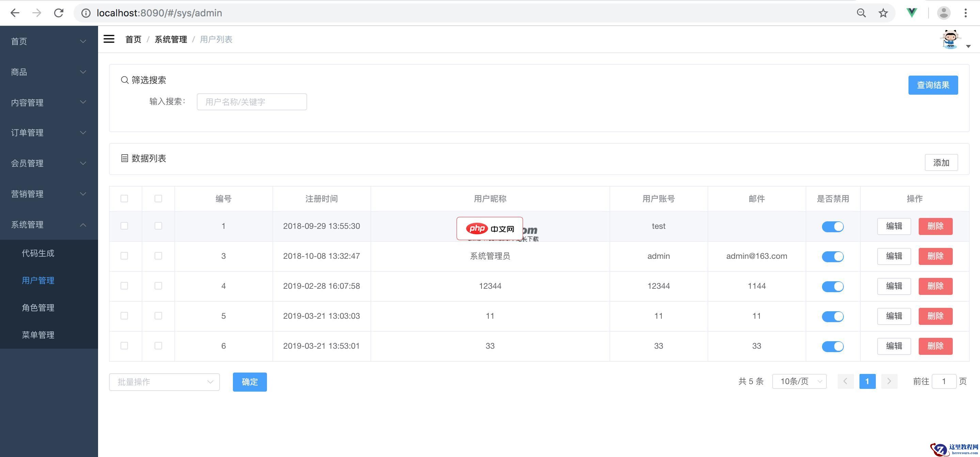
Task: Open the 批量操作 dropdown
Action: (164, 382)
